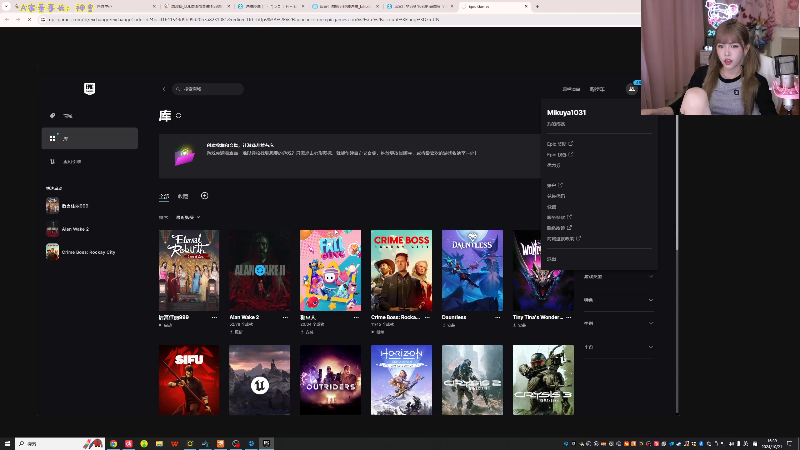Viewport: 800px width, 450px height.
Task: Select the Crysis 3 Remastered cover
Action: click(x=543, y=380)
